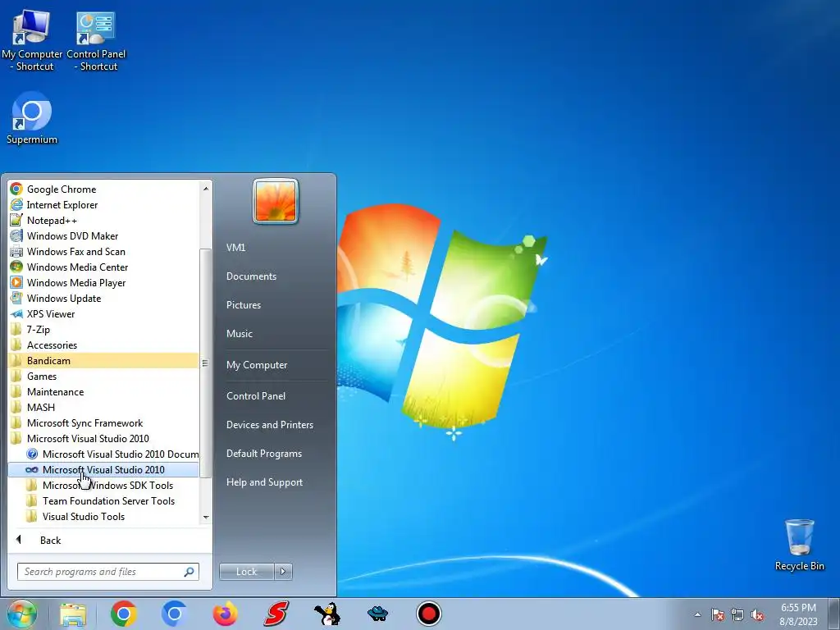Show hidden tray icons arrow
Image resolution: width=840 pixels, height=630 pixels.
click(x=697, y=614)
